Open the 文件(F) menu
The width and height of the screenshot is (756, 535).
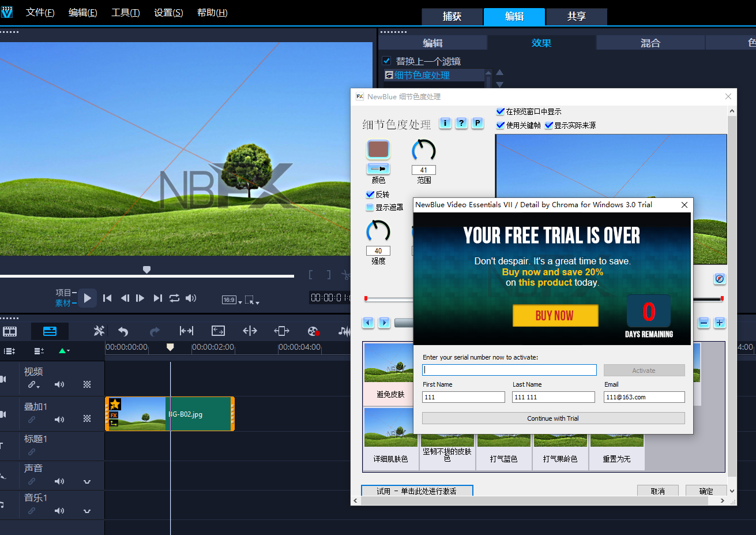point(40,13)
